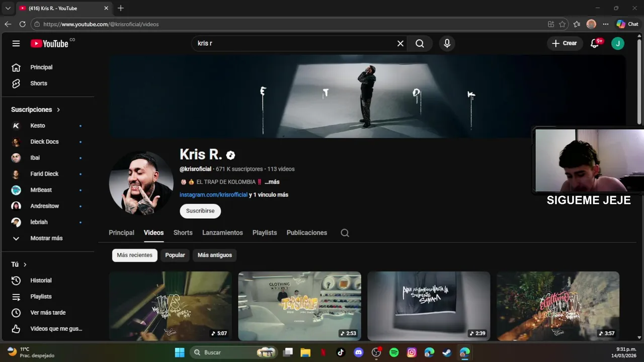Open Steam from the taskbar

click(x=447, y=352)
